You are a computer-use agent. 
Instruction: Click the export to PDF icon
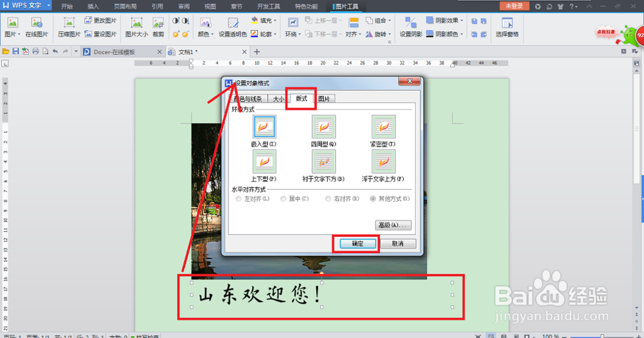click(x=26, y=52)
